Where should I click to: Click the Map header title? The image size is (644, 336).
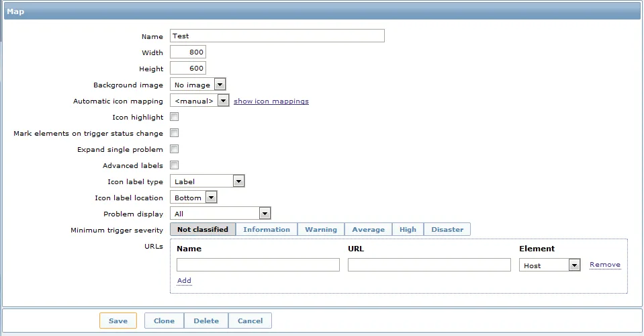click(x=15, y=11)
